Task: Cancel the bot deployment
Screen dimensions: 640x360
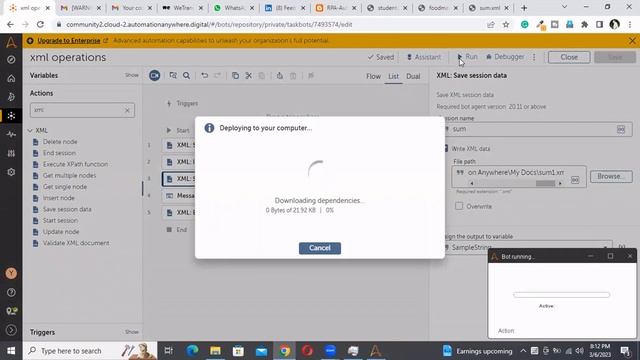Action: click(320, 248)
